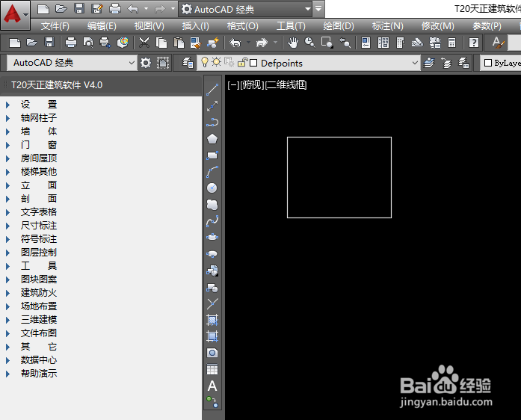Screen dimensions: 521x420
Task: Select the Polyline draw tool
Action: [x=212, y=123]
